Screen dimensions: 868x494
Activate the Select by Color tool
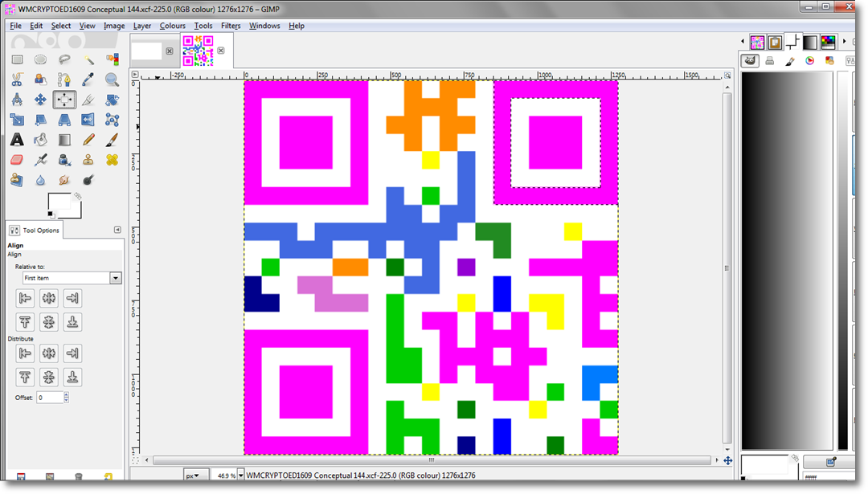[x=112, y=59]
